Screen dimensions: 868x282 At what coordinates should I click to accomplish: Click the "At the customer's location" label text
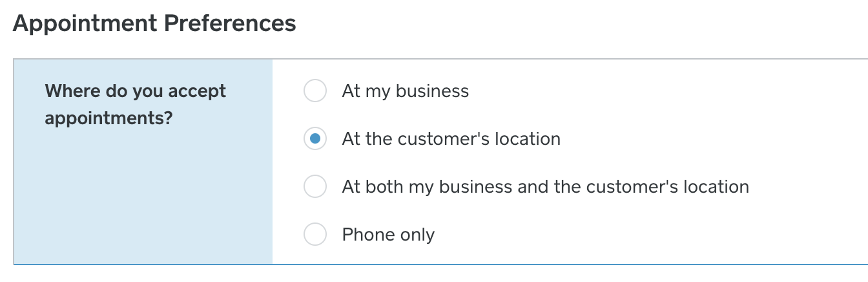(451, 139)
